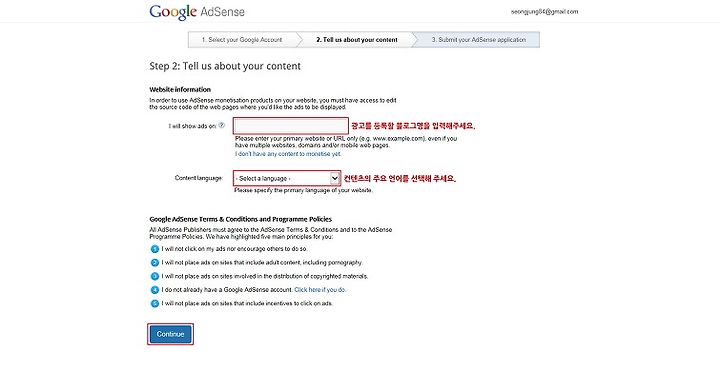Image resolution: width=720 pixels, height=370 pixels.
Task: Click the "I will show ads on:" label
Action: pyautogui.click(x=192, y=126)
